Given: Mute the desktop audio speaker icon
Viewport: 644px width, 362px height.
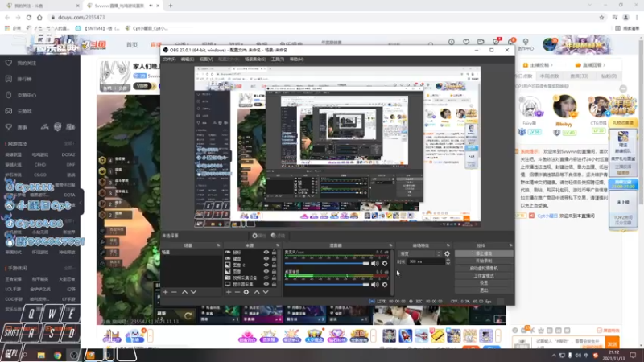Looking at the screenshot, I should 374,284.
